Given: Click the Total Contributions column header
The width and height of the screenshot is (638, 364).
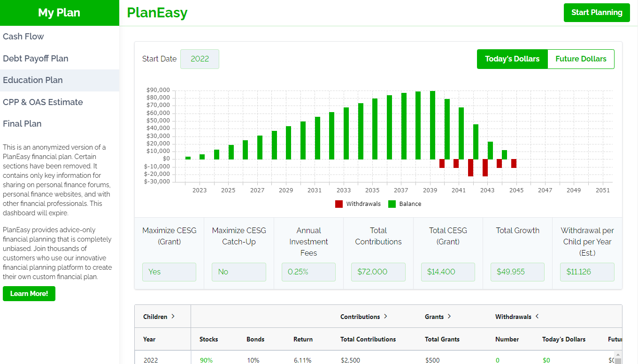Looking at the screenshot, I should coord(368,339).
